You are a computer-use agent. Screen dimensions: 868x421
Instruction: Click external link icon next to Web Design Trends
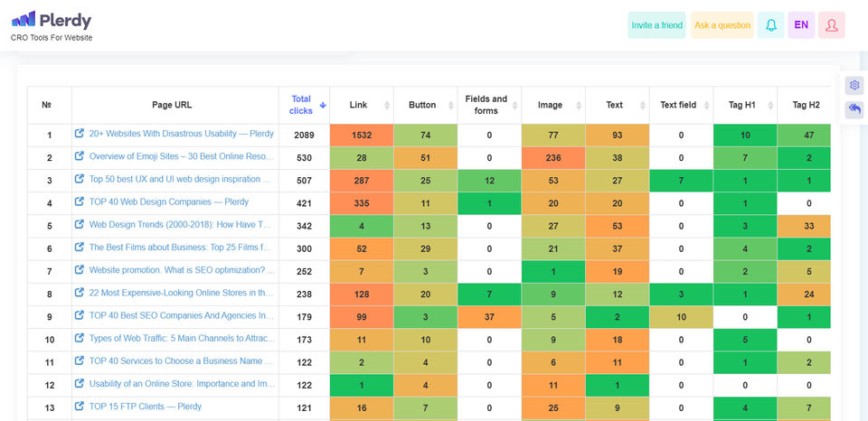click(x=80, y=225)
